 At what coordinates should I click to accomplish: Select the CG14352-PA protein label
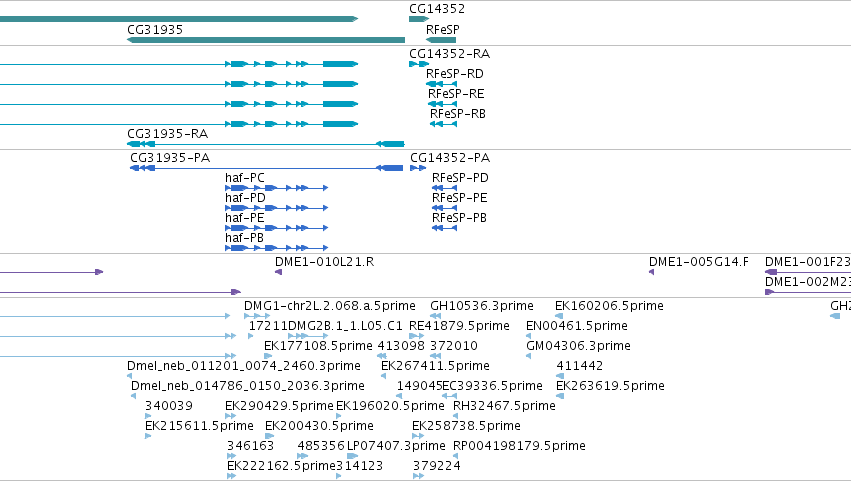pyautogui.click(x=450, y=158)
